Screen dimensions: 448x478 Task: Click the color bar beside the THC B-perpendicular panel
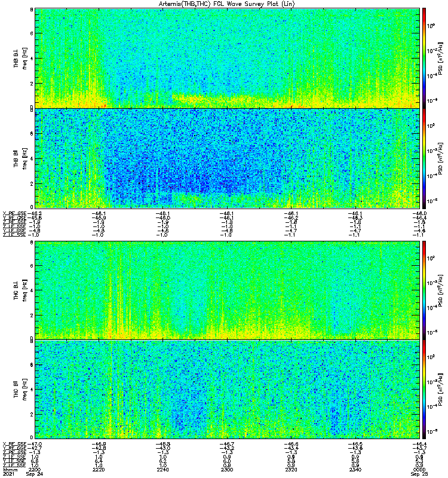(x=424, y=290)
